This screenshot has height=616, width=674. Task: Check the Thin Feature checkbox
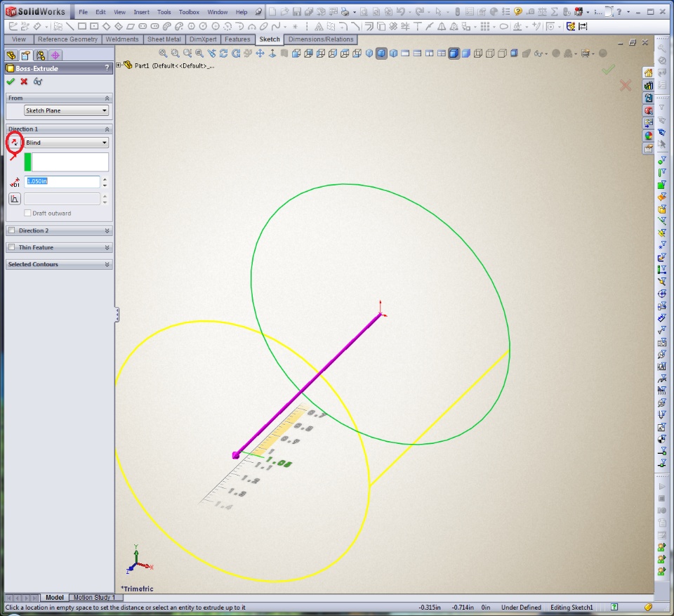pos(12,247)
